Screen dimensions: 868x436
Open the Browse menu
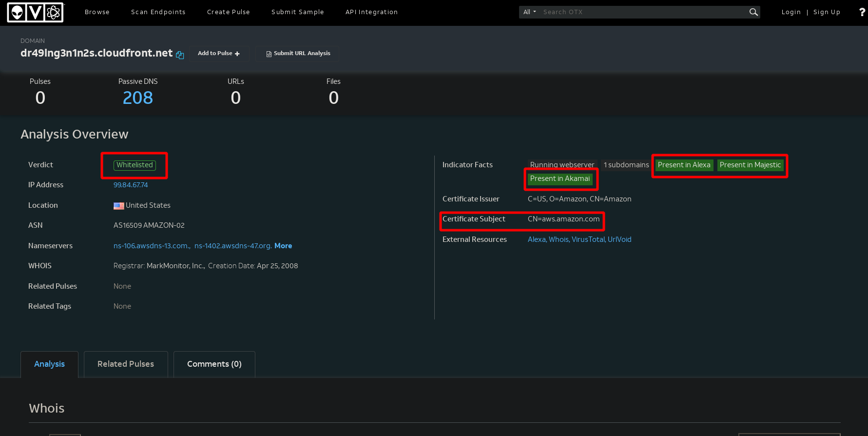[97, 12]
